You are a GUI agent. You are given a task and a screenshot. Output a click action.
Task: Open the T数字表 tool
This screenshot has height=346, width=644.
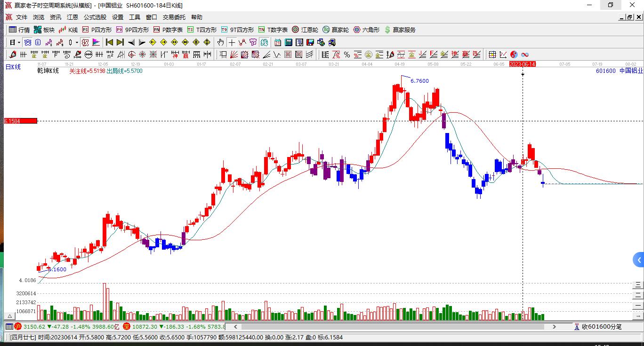coord(273,30)
